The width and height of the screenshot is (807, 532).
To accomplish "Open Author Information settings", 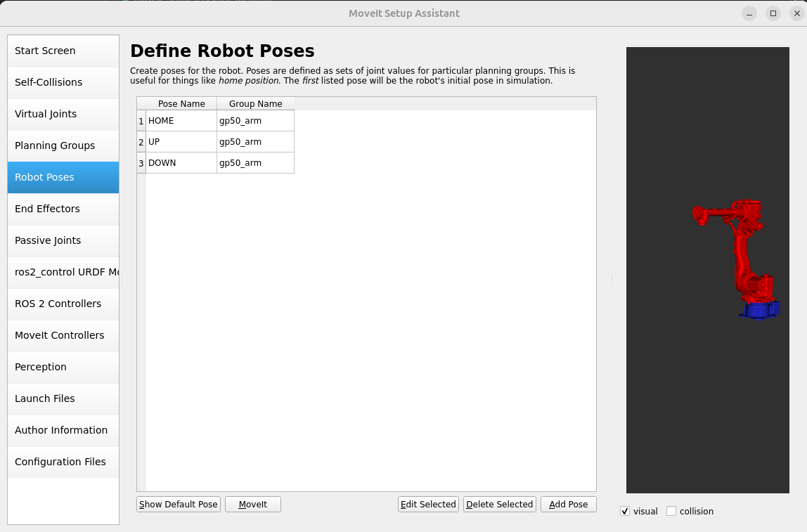I will [63, 431].
